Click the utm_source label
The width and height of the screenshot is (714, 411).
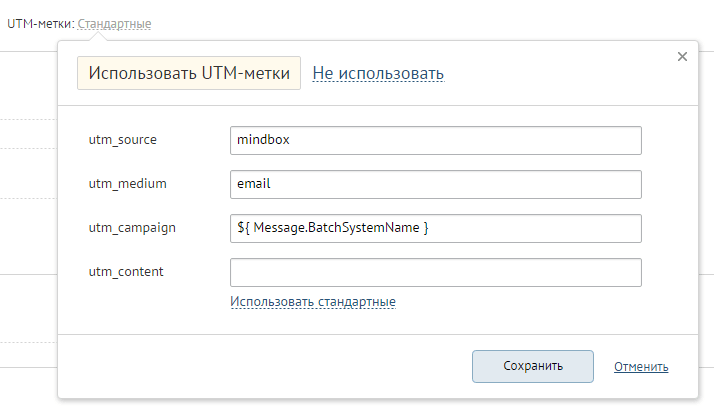coord(122,139)
